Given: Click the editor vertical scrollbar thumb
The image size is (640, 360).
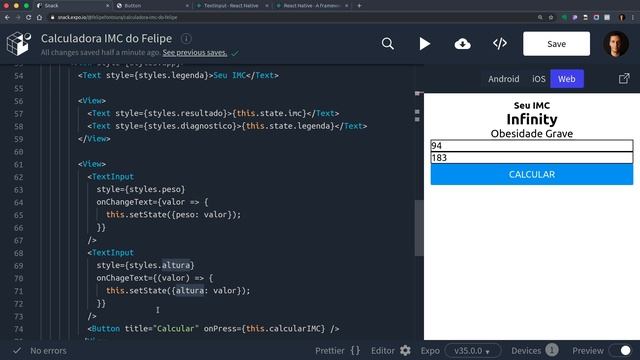Looking at the screenshot, I should 419,228.
